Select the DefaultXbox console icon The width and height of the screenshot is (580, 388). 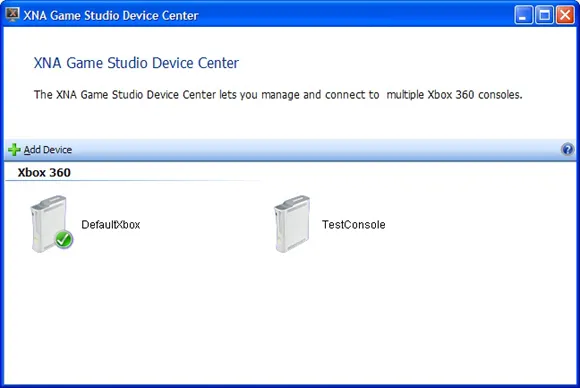(51, 224)
